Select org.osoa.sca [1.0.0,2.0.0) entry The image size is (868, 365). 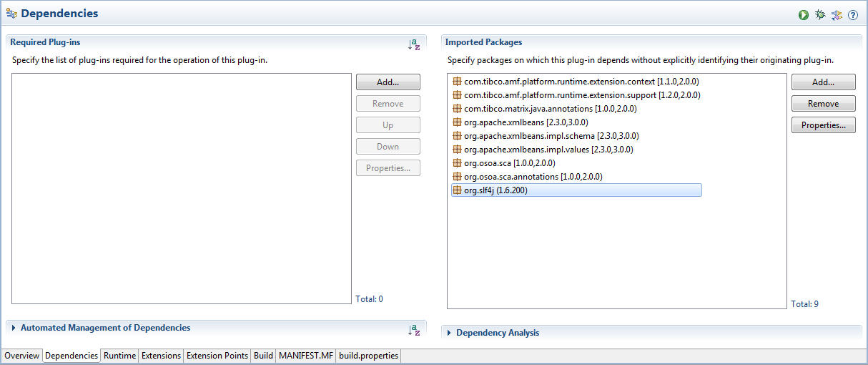(x=576, y=163)
